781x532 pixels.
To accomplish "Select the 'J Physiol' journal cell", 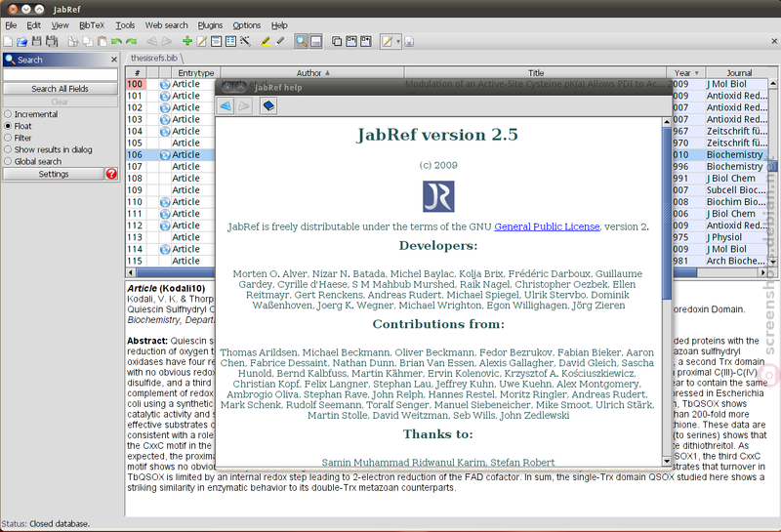I will coord(737,237).
